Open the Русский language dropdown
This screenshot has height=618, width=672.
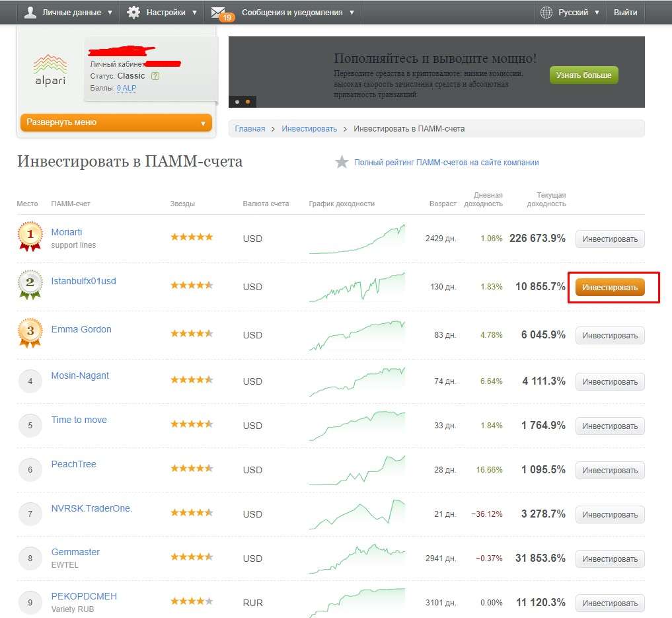[570, 13]
